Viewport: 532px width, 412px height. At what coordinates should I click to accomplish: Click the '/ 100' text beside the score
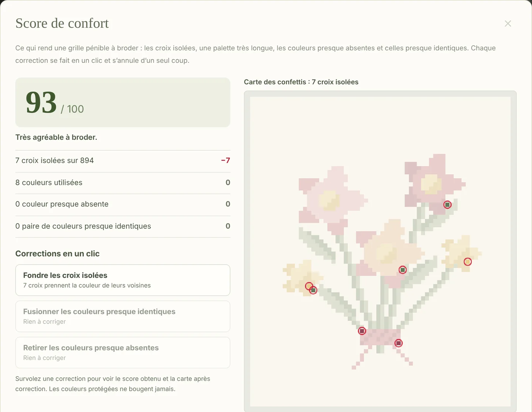click(x=72, y=109)
